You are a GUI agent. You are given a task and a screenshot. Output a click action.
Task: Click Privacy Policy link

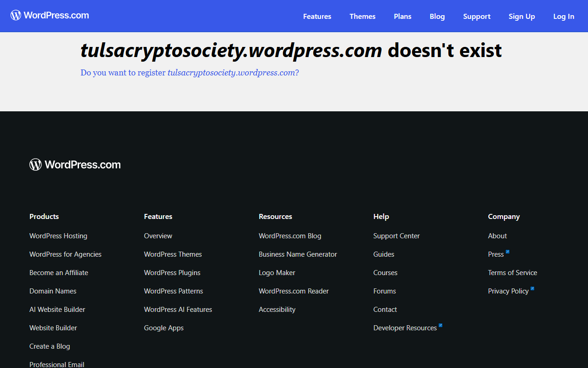coord(508,291)
